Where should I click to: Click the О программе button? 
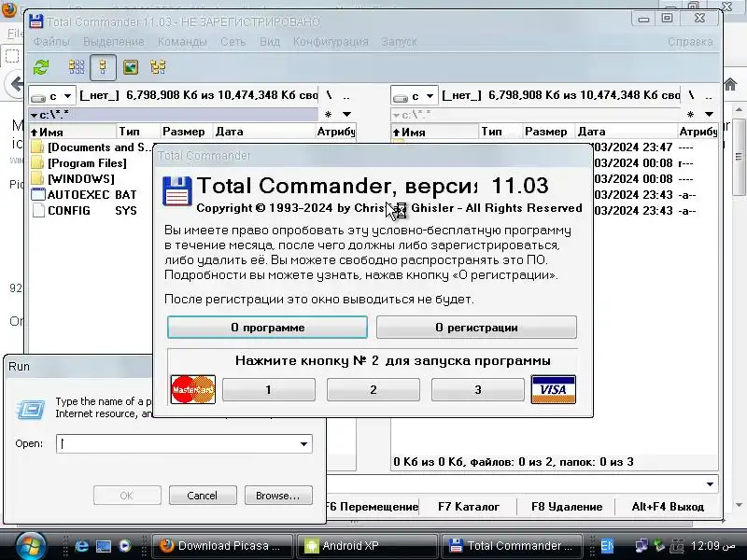point(267,328)
